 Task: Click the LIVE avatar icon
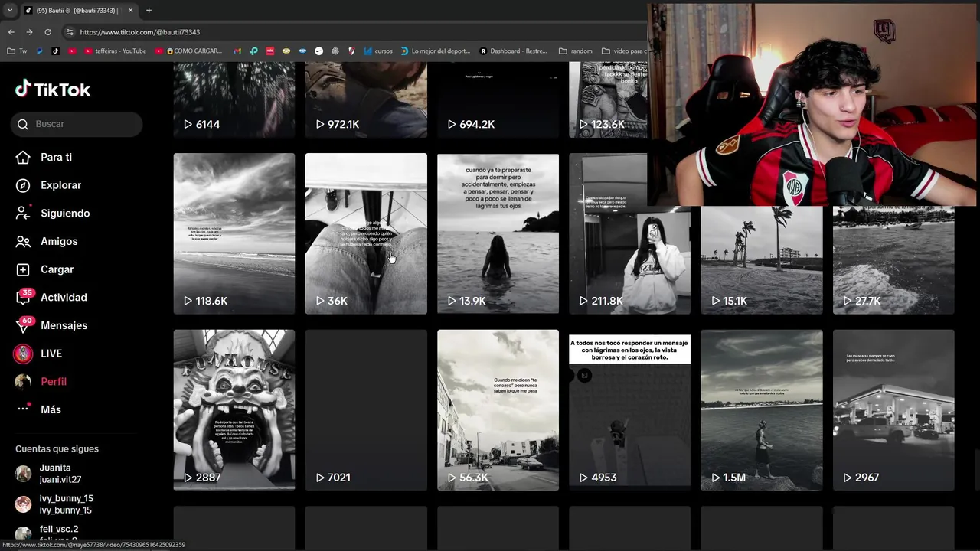point(23,354)
